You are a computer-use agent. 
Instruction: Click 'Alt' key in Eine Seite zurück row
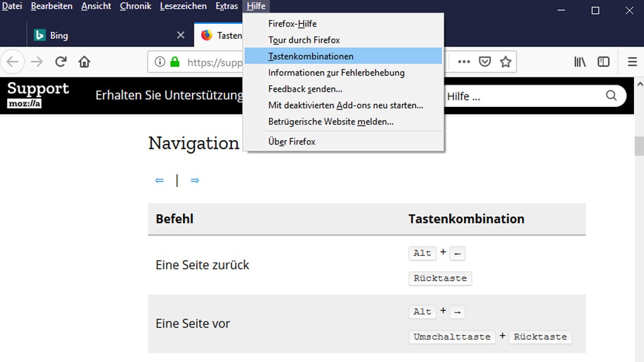coord(422,253)
